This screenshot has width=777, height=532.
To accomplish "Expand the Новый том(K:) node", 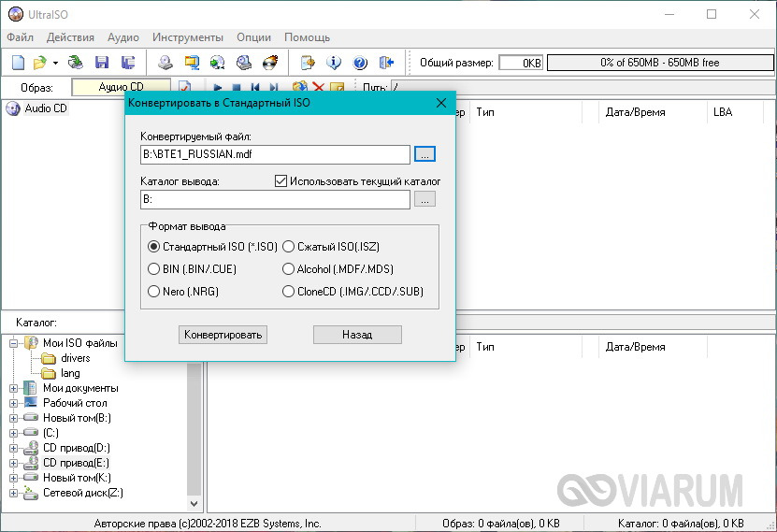I will [x=14, y=478].
